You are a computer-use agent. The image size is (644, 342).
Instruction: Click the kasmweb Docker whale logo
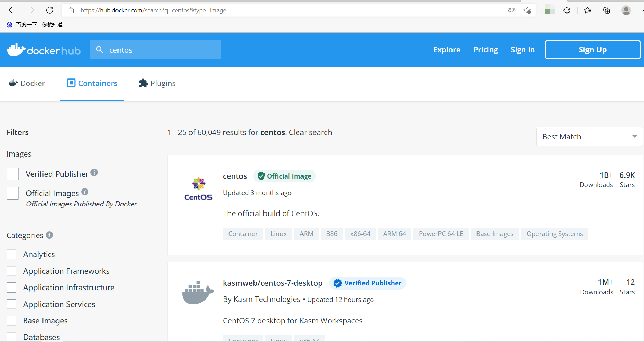tap(198, 292)
